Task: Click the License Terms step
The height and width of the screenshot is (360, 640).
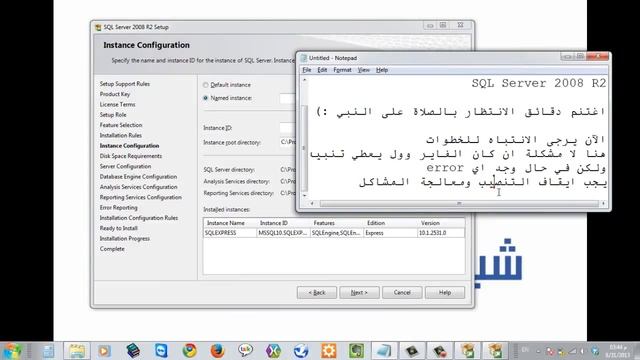Action: click(x=117, y=104)
